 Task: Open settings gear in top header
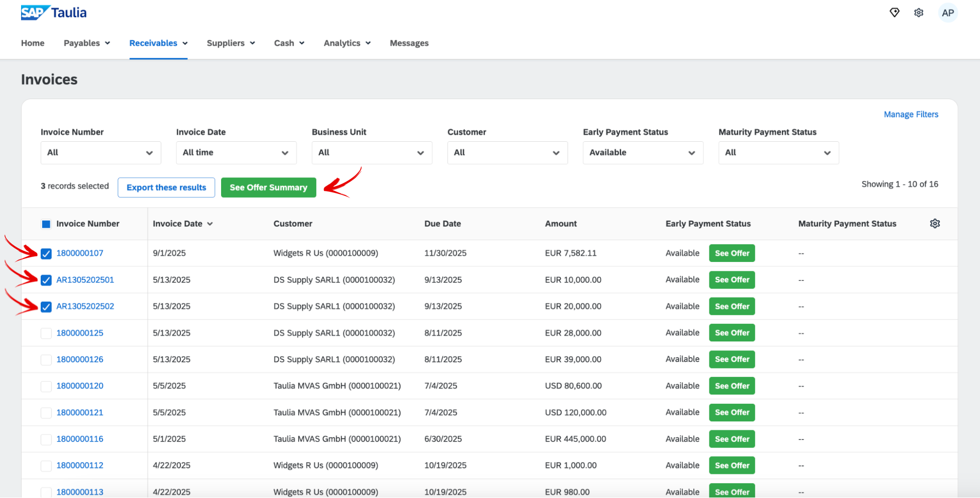pos(919,13)
